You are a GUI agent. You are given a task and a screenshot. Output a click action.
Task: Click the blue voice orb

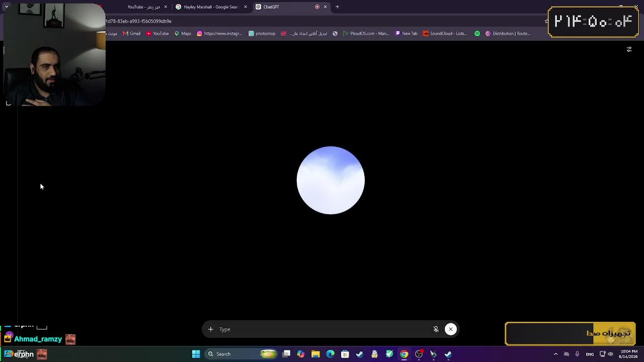(331, 180)
